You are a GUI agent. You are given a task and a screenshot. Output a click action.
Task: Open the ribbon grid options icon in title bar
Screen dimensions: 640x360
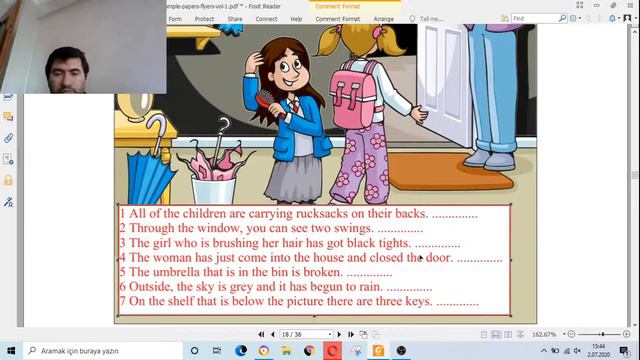(x=580, y=5)
